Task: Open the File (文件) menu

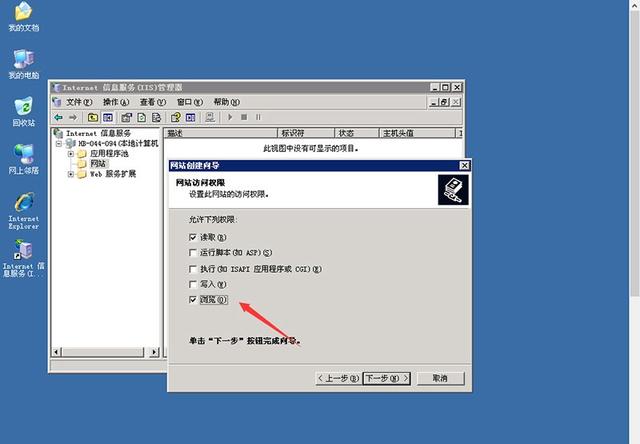Action: coord(79,102)
